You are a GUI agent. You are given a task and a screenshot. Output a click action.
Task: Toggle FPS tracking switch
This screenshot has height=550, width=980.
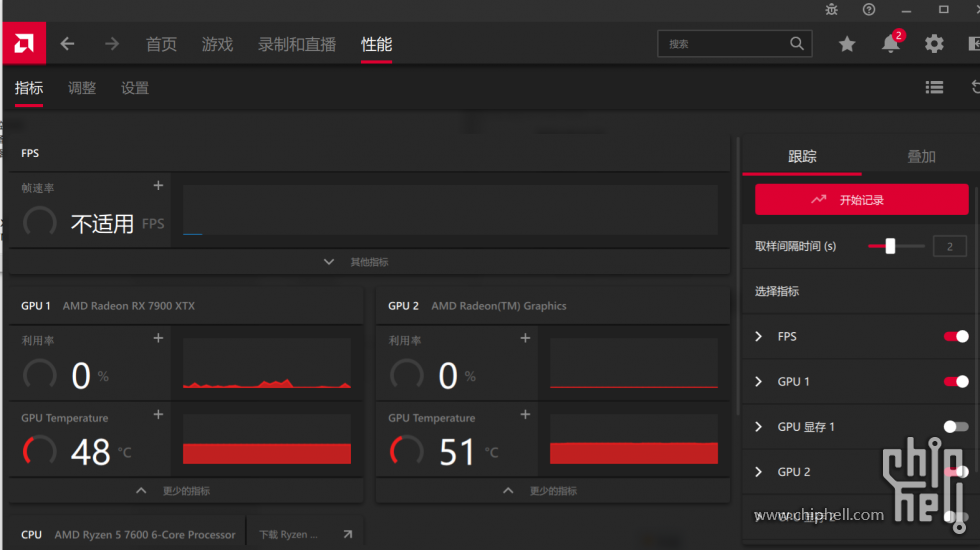click(956, 336)
